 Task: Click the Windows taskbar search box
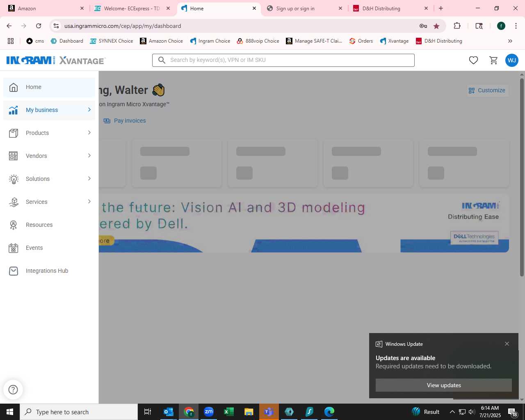[x=79, y=412]
